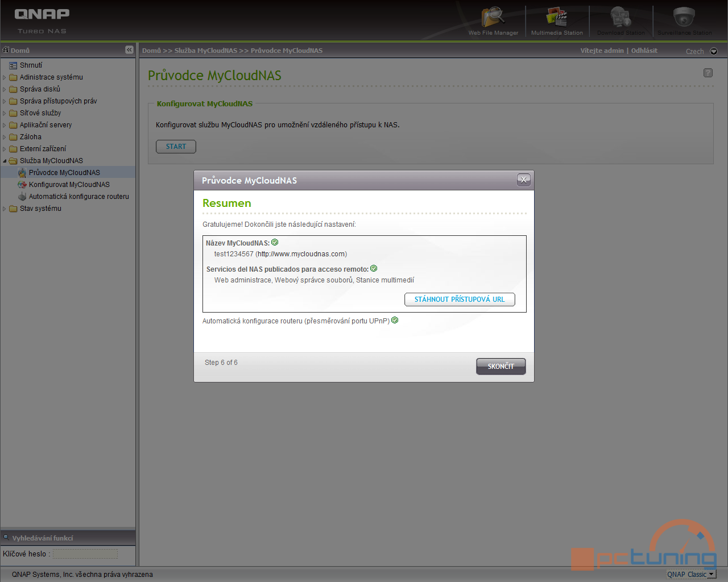Click the Resumen heading in dialog
Image resolution: width=728 pixels, height=582 pixels.
[x=227, y=203]
